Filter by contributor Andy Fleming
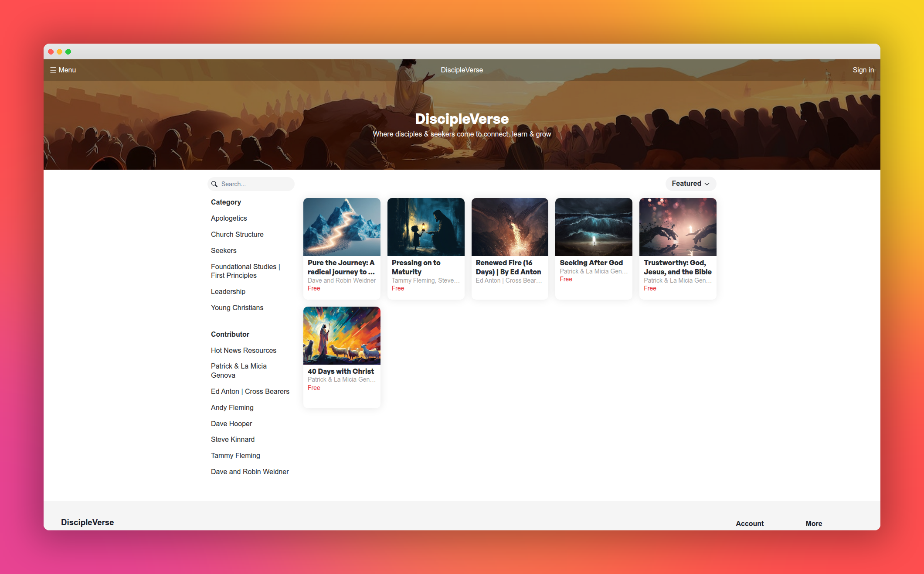This screenshot has width=924, height=574. (232, 407)
